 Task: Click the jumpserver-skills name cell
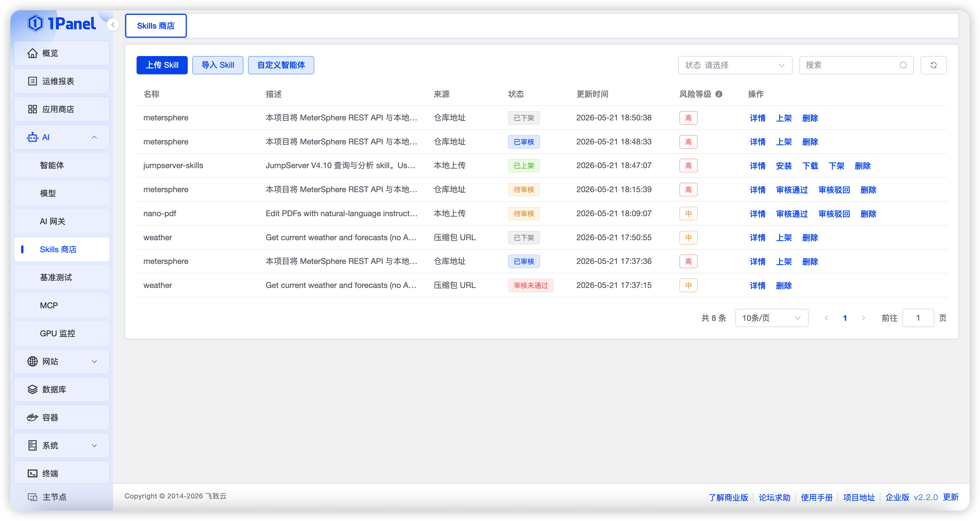[173, 166]
